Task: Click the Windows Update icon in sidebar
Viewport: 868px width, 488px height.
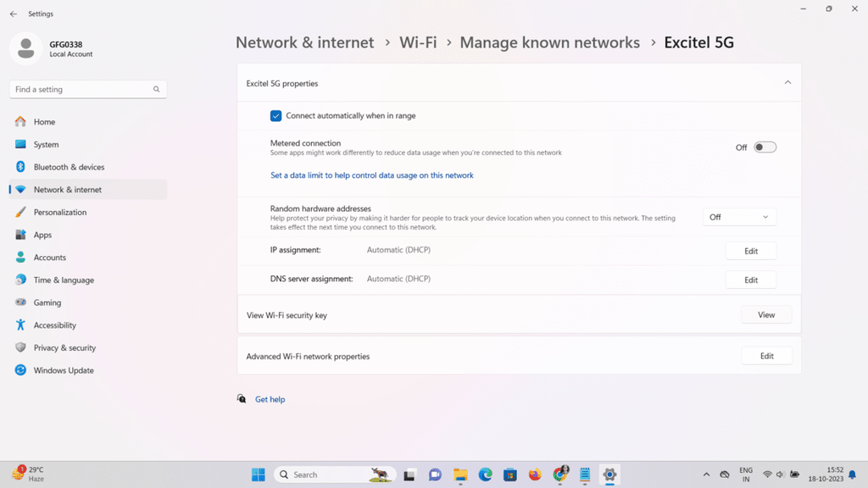Action: (20, 370)
